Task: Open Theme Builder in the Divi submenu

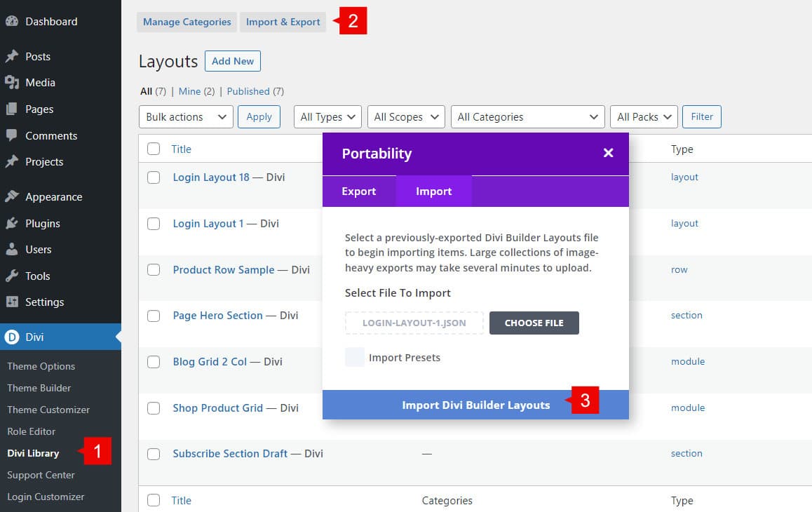Action: [x=39, y=388]
